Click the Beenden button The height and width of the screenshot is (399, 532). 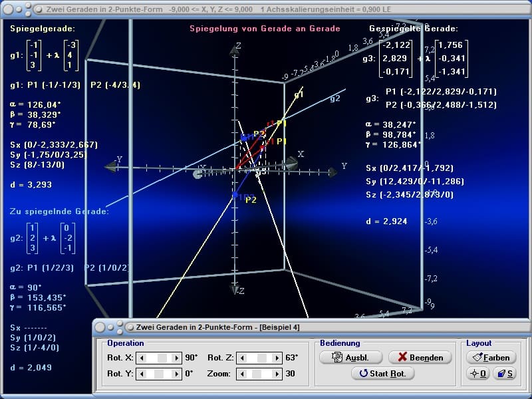coord(420,357)
